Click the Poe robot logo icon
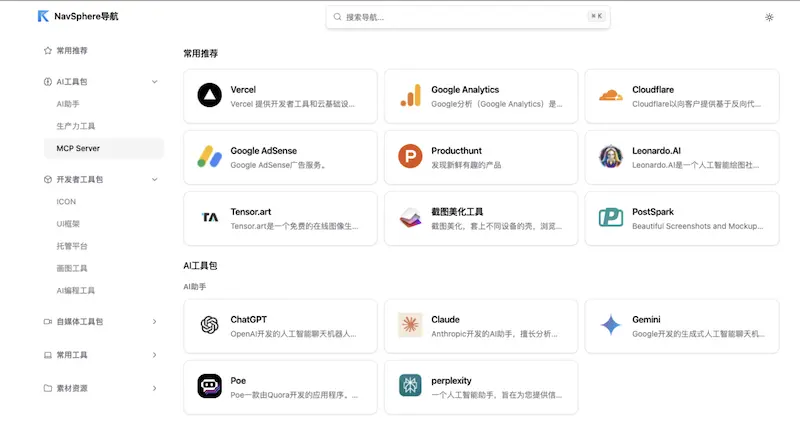 point(210,386)
